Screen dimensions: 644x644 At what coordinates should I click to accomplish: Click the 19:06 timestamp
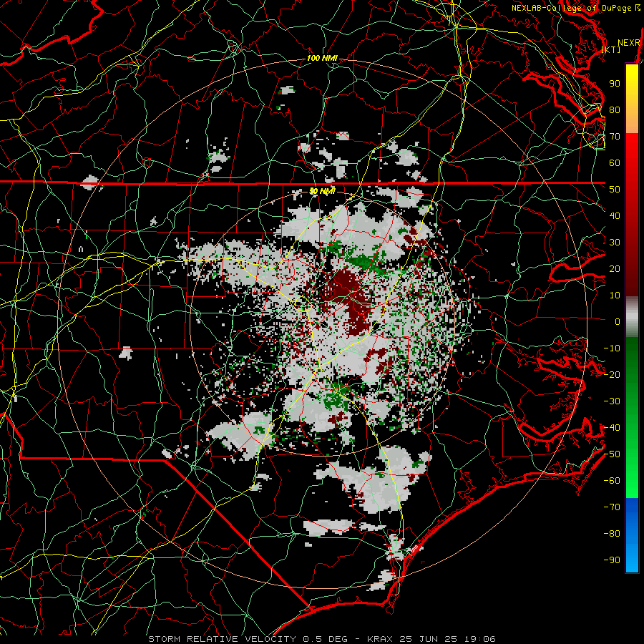coord(481,639)
